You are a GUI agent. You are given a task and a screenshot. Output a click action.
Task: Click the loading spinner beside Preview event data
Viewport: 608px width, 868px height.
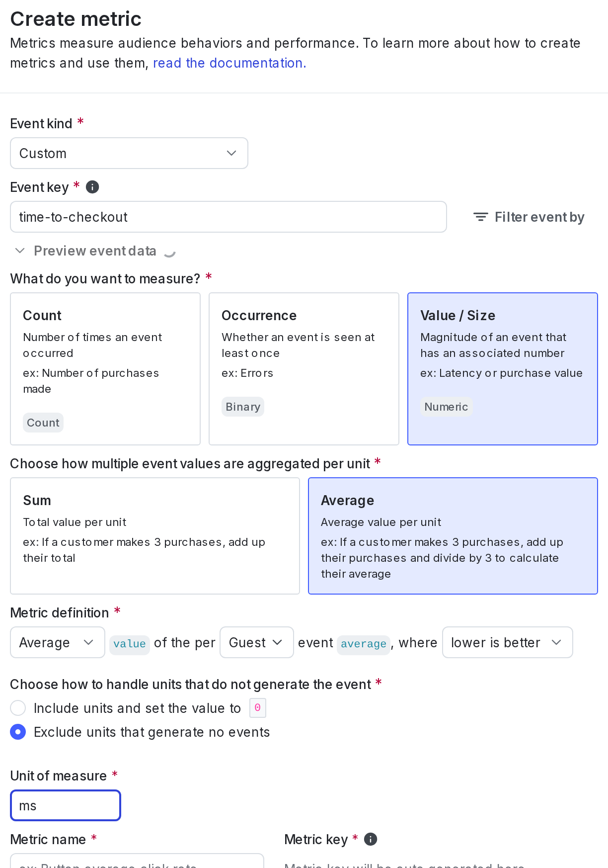pos(169,252)
